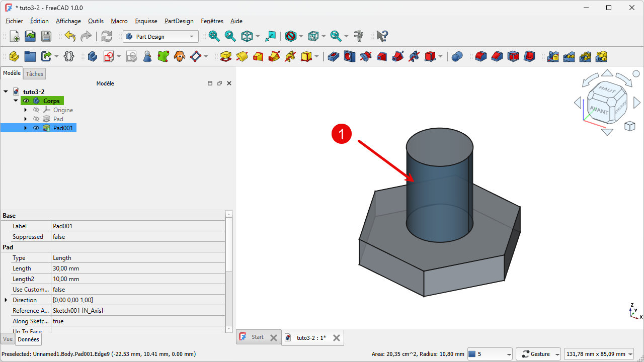Hide the Pad001 feature via eye icon
Image resolution: width=644 pixels, height=362 pixels.
point(36,128)
